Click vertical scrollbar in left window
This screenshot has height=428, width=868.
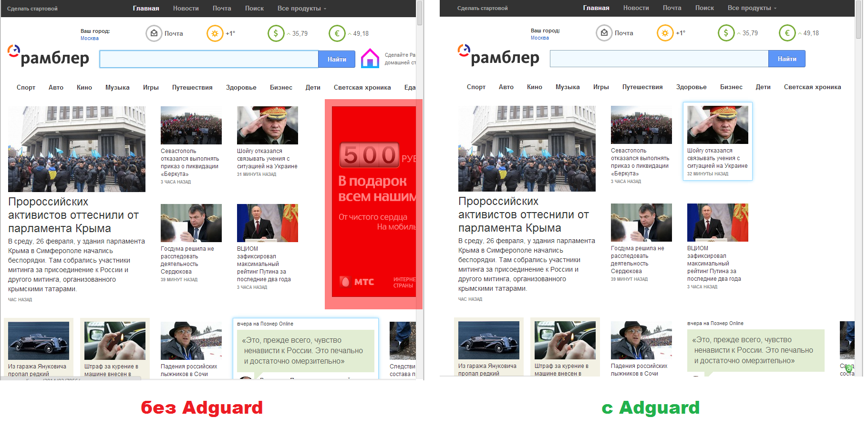[x=420, y=13]
